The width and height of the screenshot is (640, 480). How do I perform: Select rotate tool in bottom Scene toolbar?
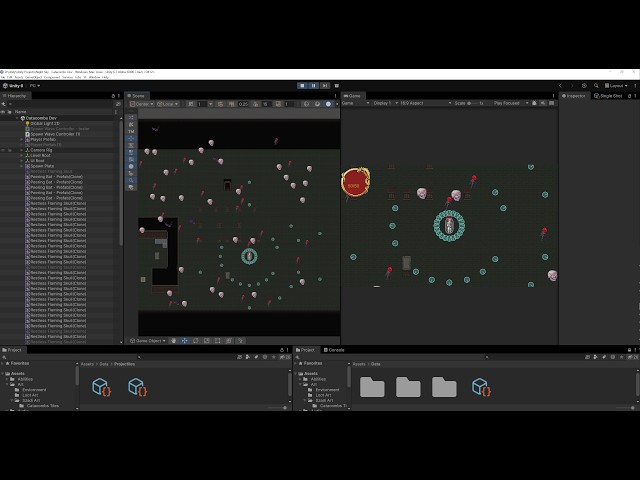196,340
